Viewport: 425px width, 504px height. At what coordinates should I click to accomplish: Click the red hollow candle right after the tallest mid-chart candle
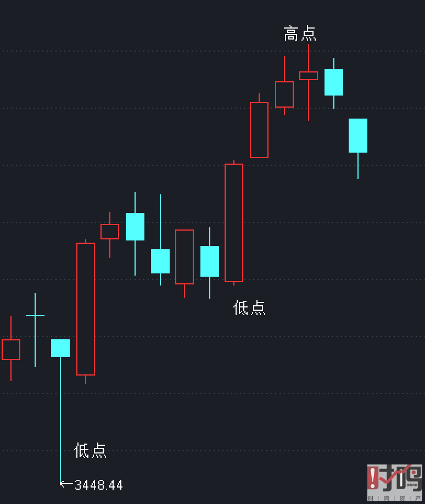259,130
